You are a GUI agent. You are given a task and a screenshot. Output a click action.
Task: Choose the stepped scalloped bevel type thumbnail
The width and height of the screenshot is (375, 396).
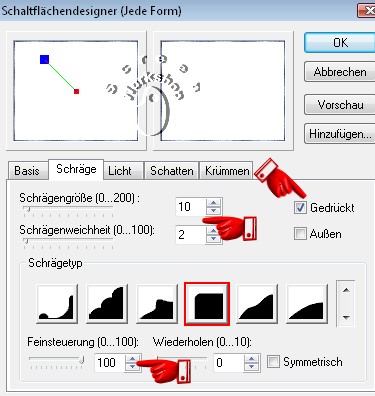point(107,304)
